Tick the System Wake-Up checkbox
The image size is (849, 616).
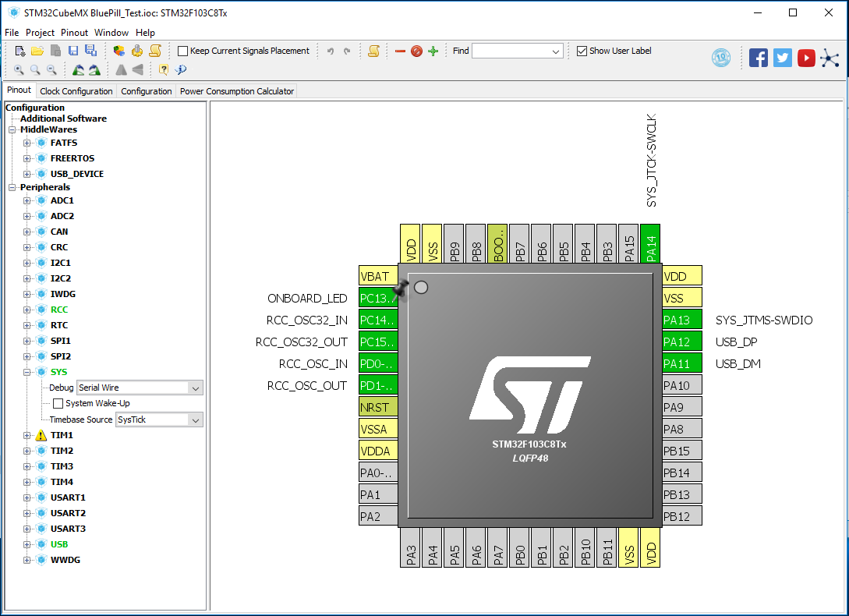[58, 403]
